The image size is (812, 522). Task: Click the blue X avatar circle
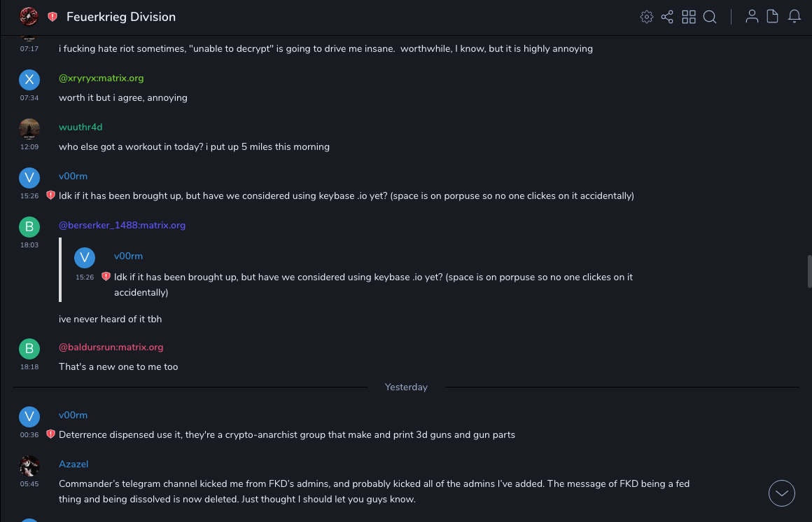[x=29, y=79]
